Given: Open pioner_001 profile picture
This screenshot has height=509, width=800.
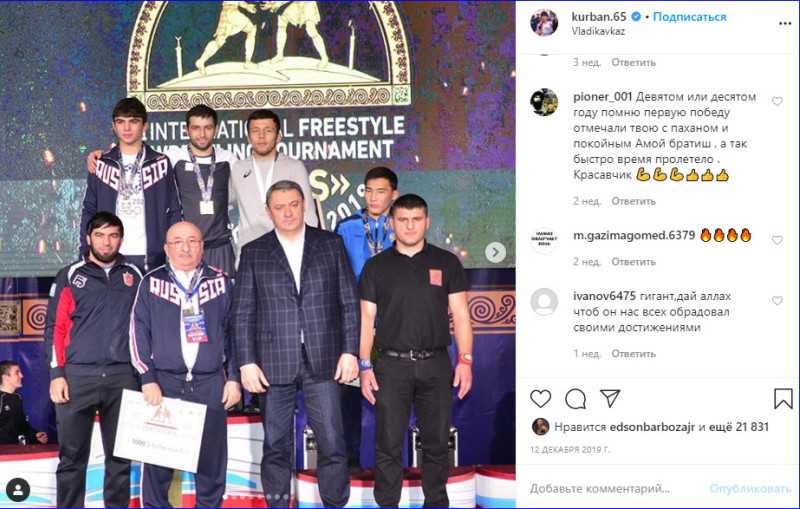Looking at the screenshot, I should (544, 101).
